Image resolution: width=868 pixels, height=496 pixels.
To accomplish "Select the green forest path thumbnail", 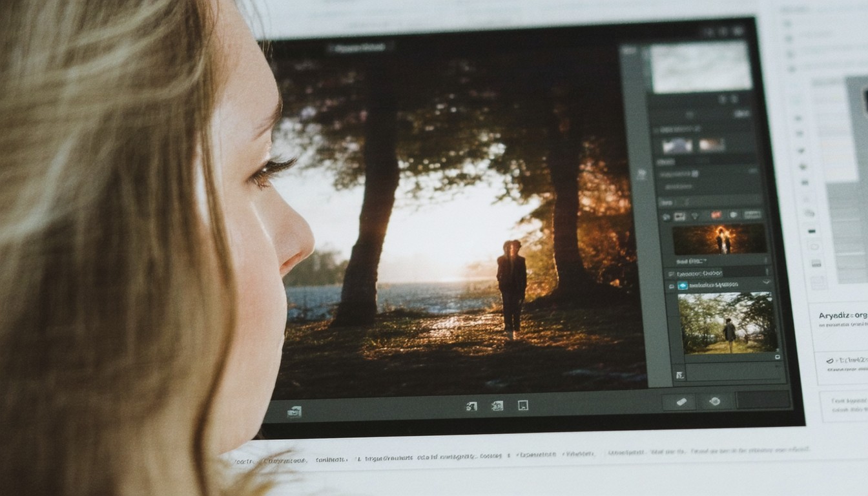I will tap(727, 322).
